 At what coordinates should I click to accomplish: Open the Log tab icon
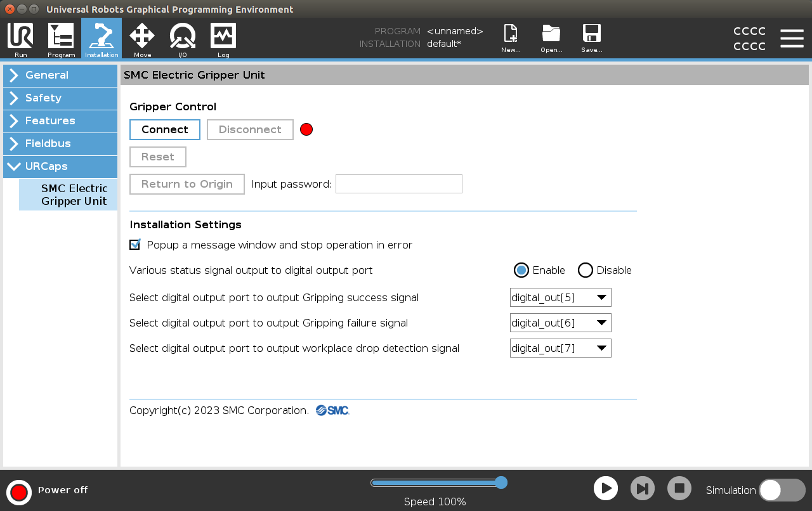(223, 38)
